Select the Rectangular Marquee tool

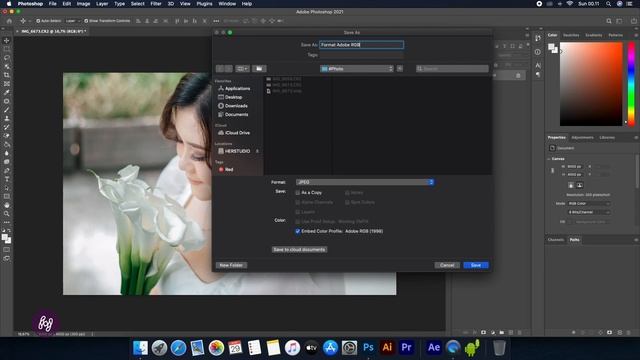pos(7,49)
